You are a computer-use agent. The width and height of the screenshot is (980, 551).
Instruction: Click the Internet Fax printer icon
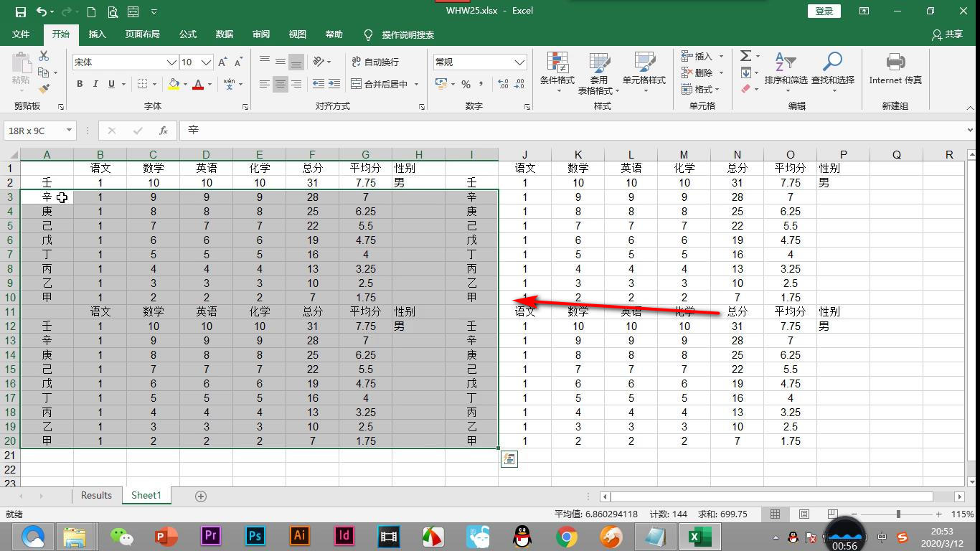(x=895, y=62)
